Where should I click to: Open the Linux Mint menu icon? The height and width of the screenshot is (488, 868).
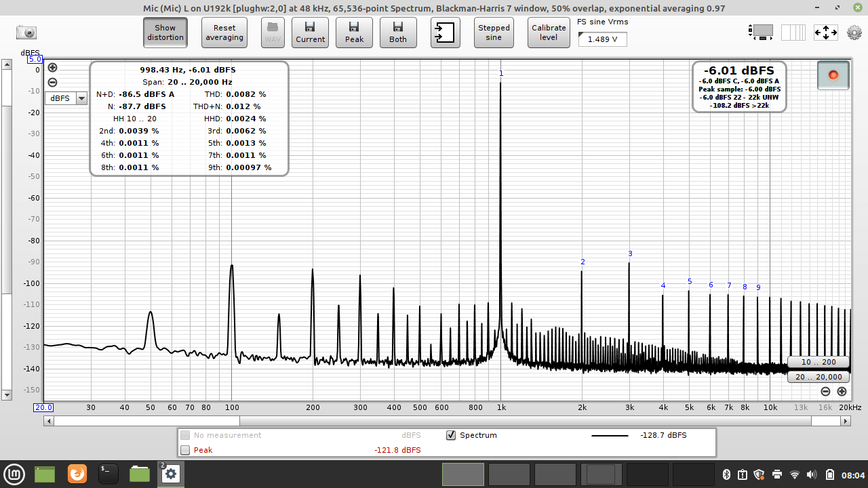click(16, 474)
